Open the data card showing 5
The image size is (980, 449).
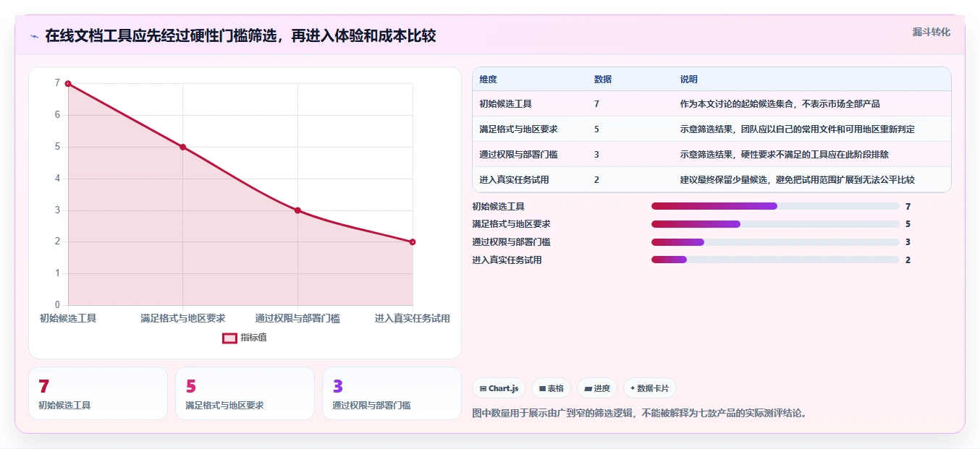coord(245,393)
